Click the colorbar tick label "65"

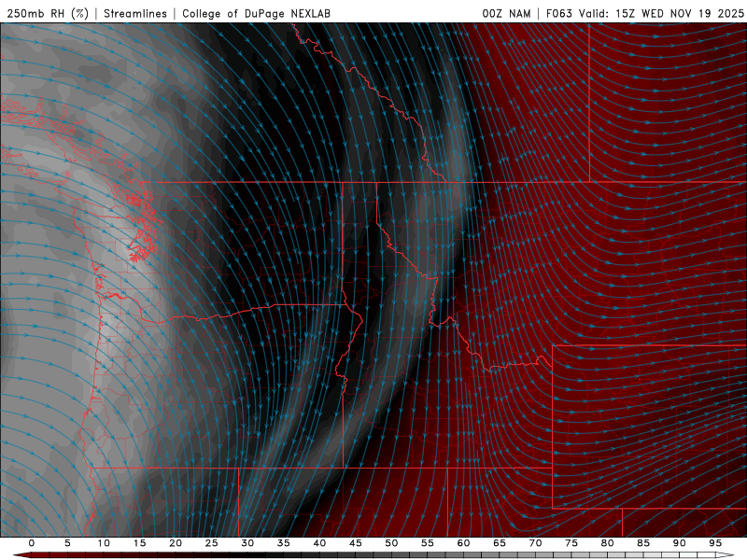tap(500, 543)
